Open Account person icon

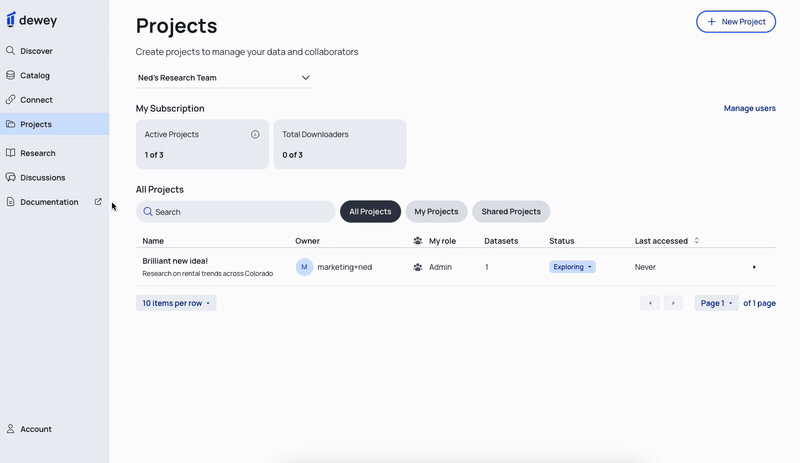[10, 429]
